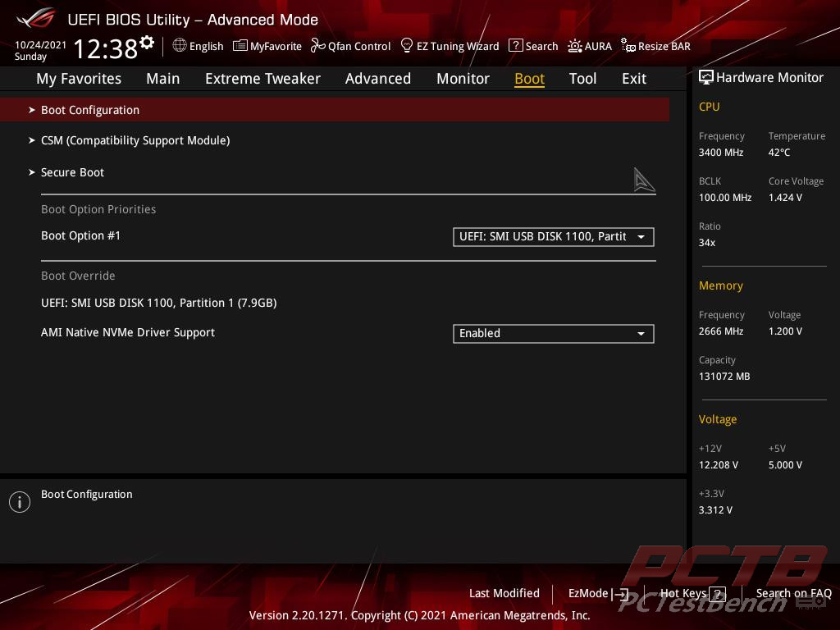Click the mouse pointer quick-note icon

(x=643, y=180)
